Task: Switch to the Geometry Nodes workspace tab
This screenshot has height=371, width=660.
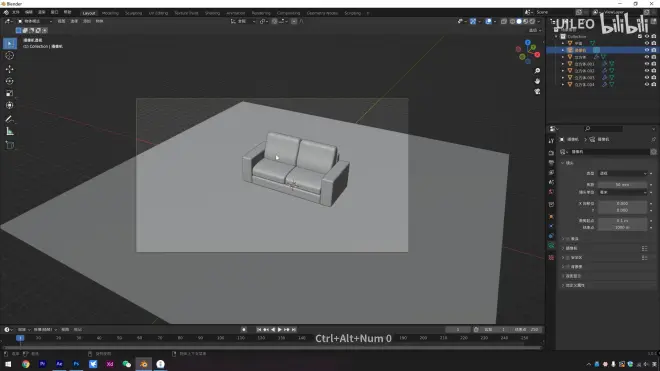Action: point(322,13)
